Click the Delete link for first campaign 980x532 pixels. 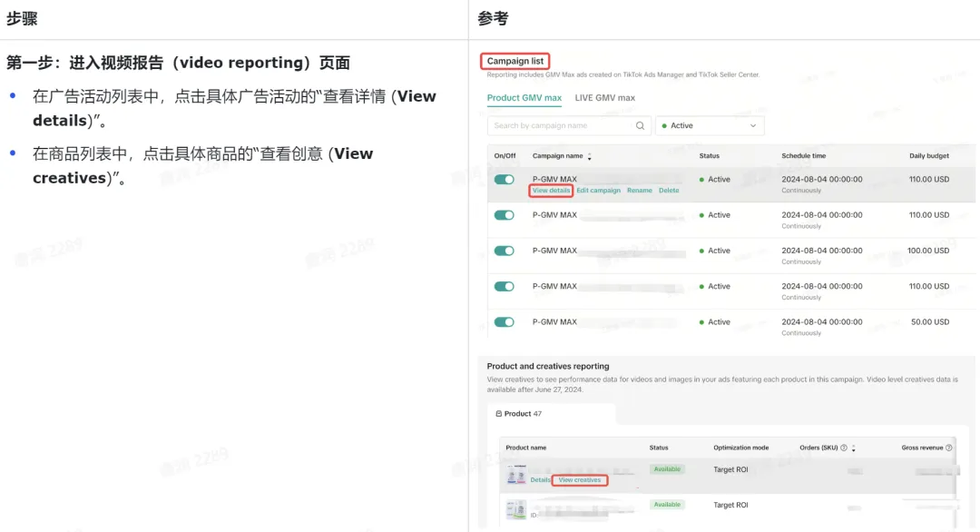(668, 191)
